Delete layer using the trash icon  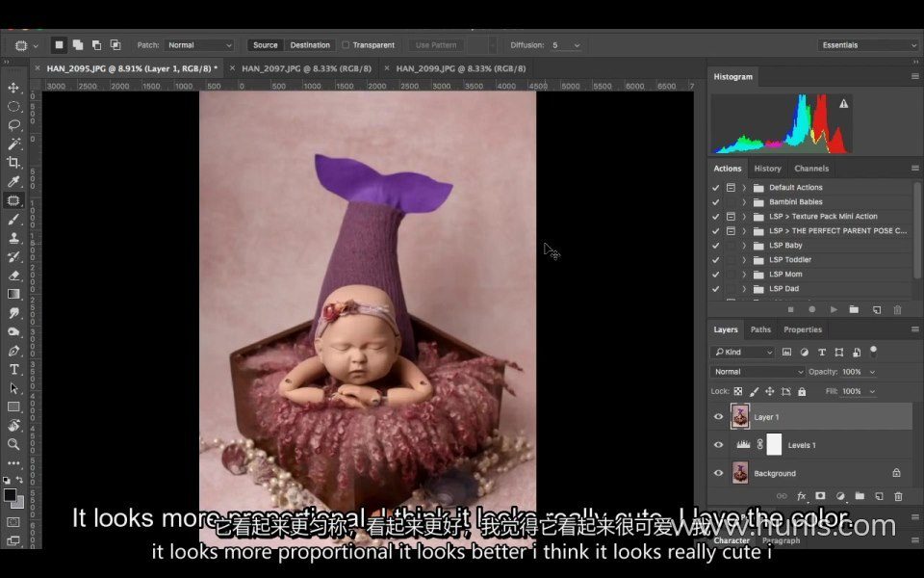(898, 496)
